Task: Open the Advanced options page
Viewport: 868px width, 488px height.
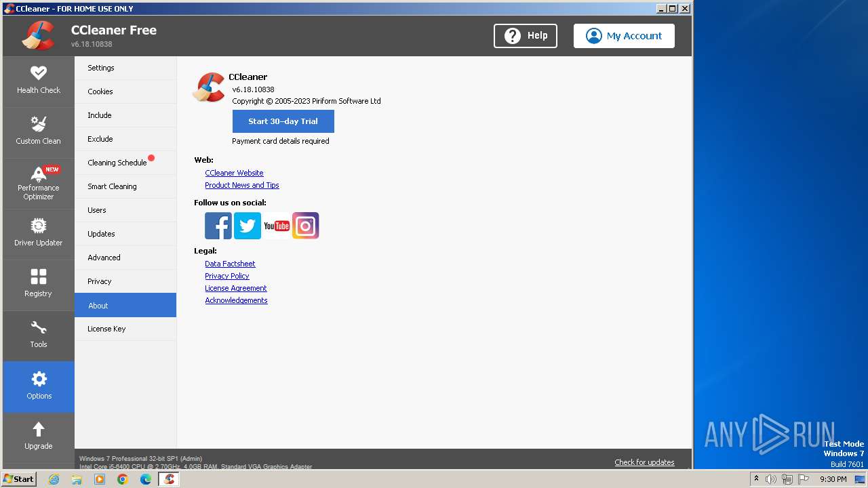Action: pyautogui.click(x=125, y=258)
